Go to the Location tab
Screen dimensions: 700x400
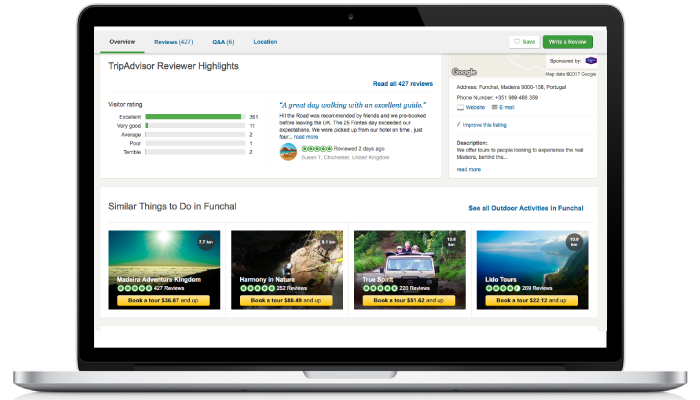[265, 42]
